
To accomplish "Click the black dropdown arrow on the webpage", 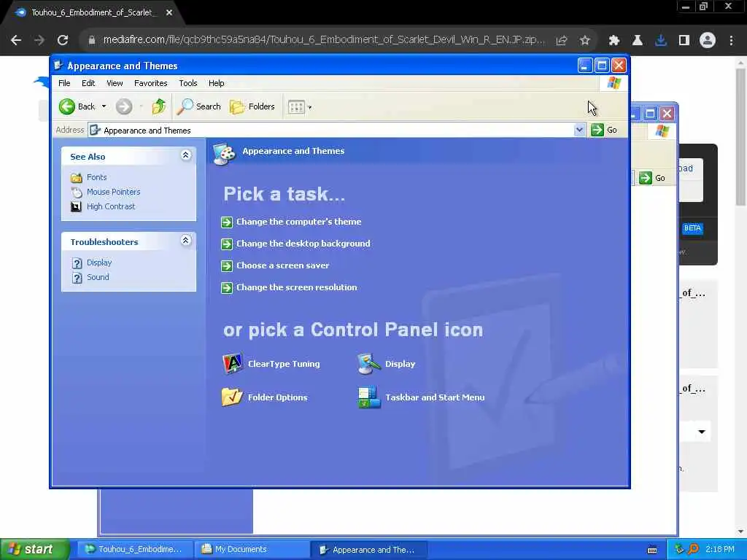I will 702,432.
